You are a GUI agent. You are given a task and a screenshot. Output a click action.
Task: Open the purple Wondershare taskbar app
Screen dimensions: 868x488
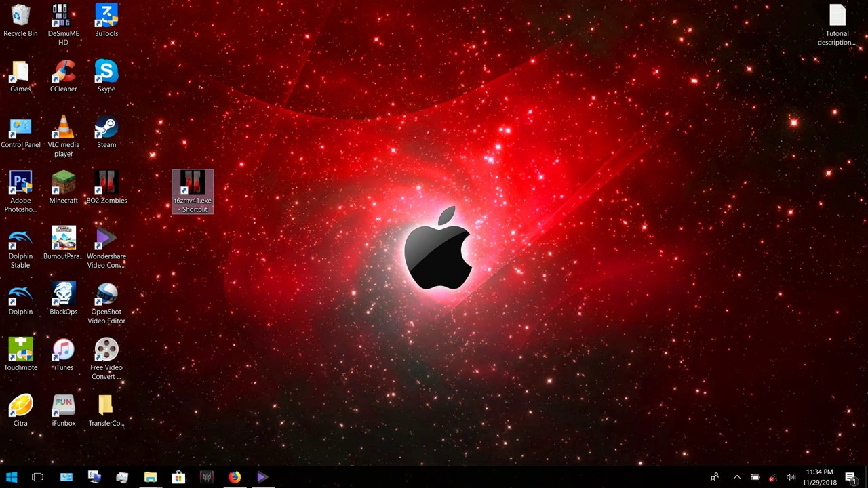click(x=262, y=477)
